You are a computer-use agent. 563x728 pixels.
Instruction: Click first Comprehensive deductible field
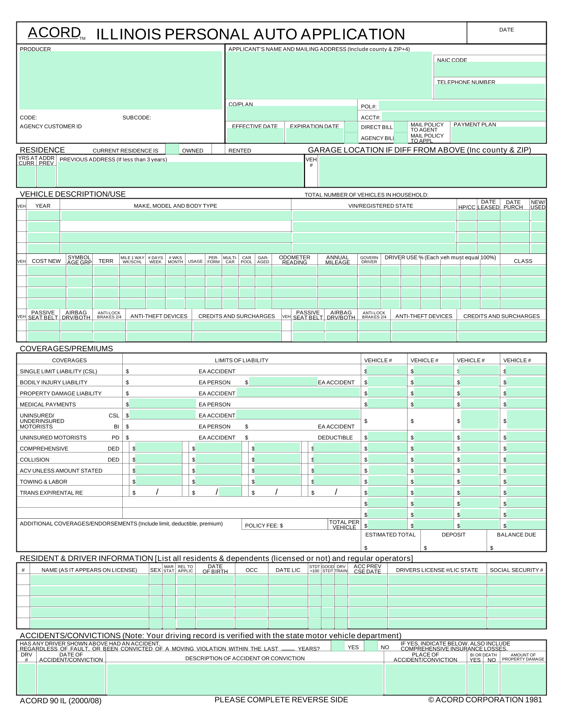point(158,448)
